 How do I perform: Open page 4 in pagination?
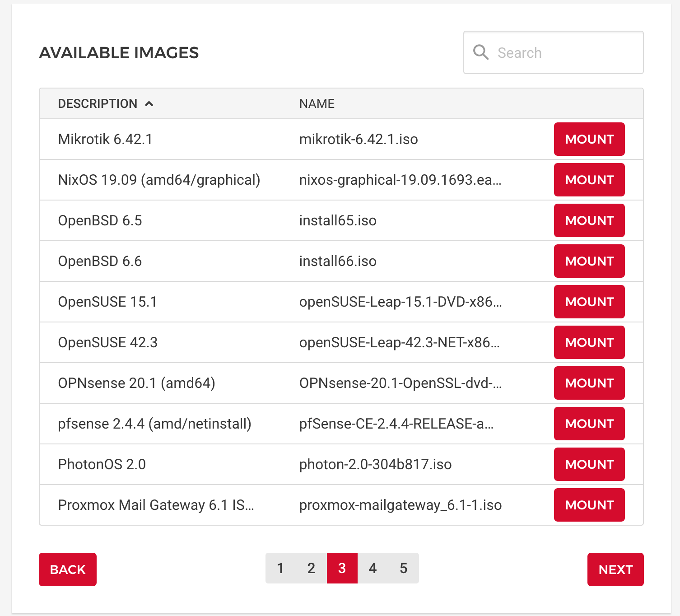(373, 568)
